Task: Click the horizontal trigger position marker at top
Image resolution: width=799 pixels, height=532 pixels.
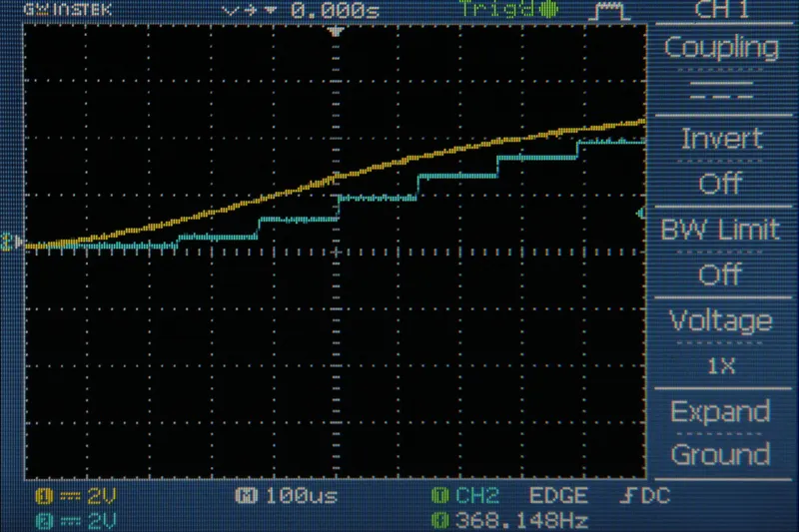Action: coord(337,32)
